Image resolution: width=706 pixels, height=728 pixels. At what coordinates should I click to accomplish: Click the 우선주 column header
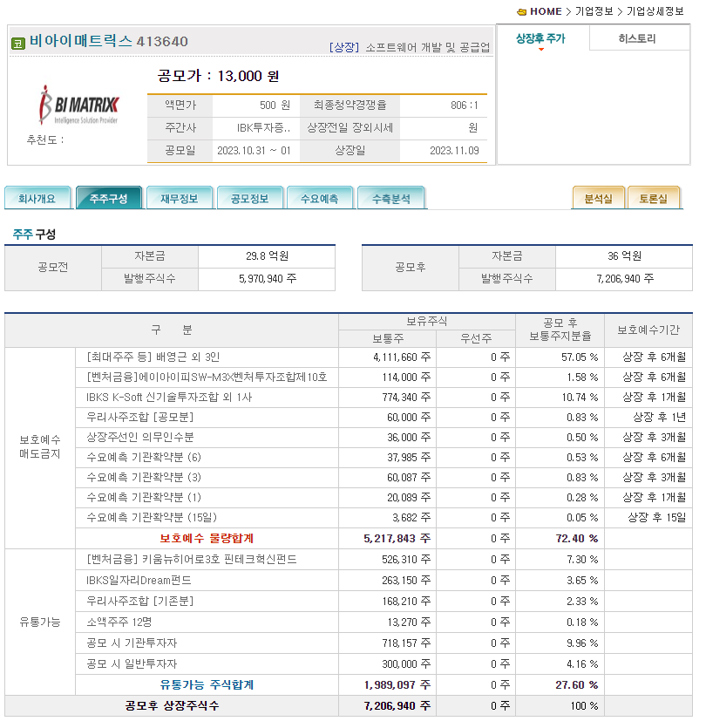click(476, 338)
